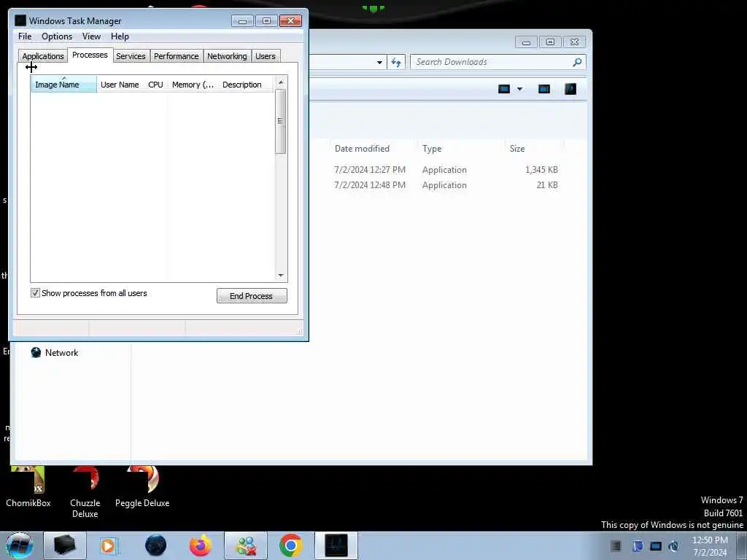
Task: Open the View menu in Task Manager
Action: click(x=91, y=36)
